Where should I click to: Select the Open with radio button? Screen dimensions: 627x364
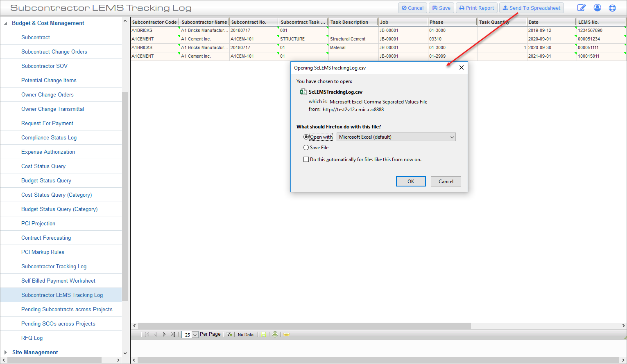306,137
